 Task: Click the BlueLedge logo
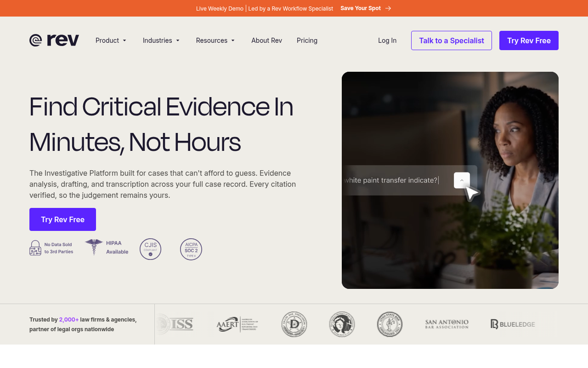point(513,324)
